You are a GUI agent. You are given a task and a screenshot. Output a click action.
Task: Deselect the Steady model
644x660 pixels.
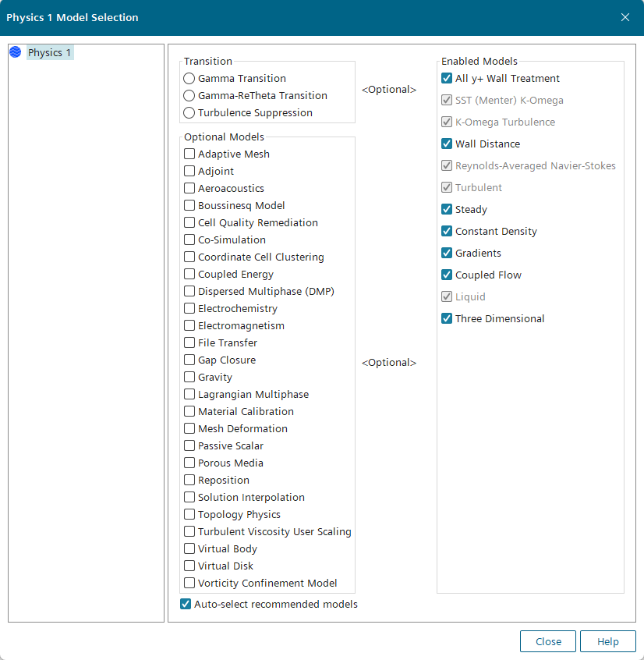tap(447, 210)
